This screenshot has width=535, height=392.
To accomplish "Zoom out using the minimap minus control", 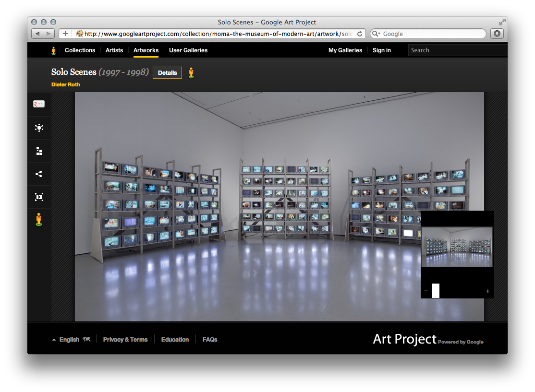I will pos(426,291).
